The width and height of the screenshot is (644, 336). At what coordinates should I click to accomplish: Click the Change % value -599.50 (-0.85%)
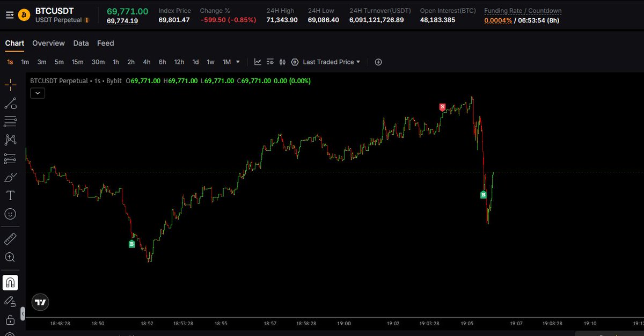[228, 20]
